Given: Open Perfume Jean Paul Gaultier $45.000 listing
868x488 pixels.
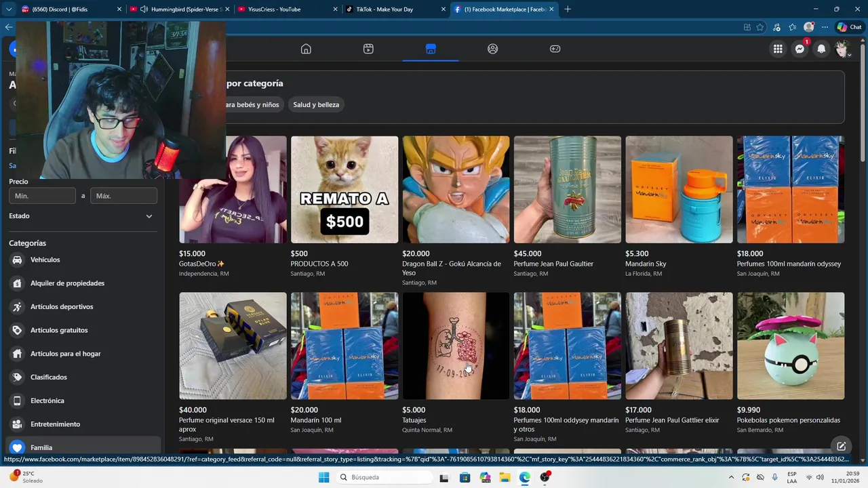Looking at the screenshot, I should point(568,207).
